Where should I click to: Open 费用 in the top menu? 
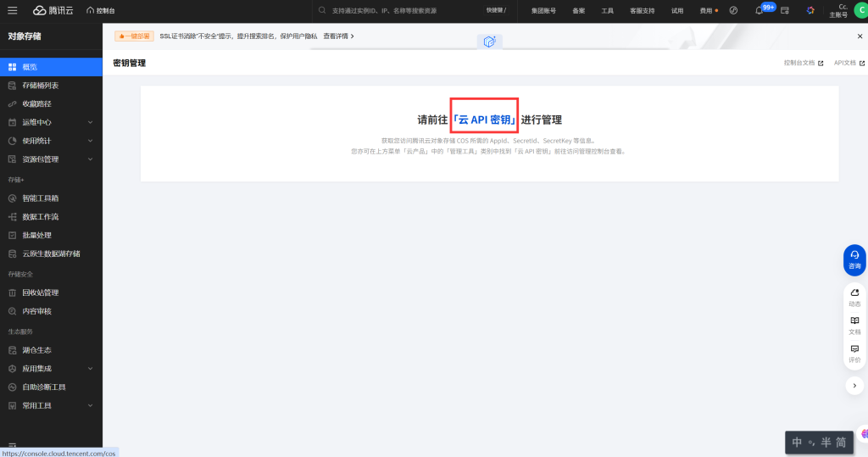point(706,10)
